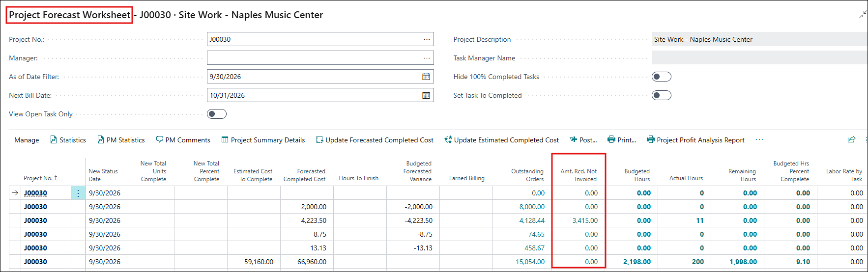The image size is (868, 272).
Task: Select Forecasted Completed Cost cell 2,000.00
Action: (314, 207)
